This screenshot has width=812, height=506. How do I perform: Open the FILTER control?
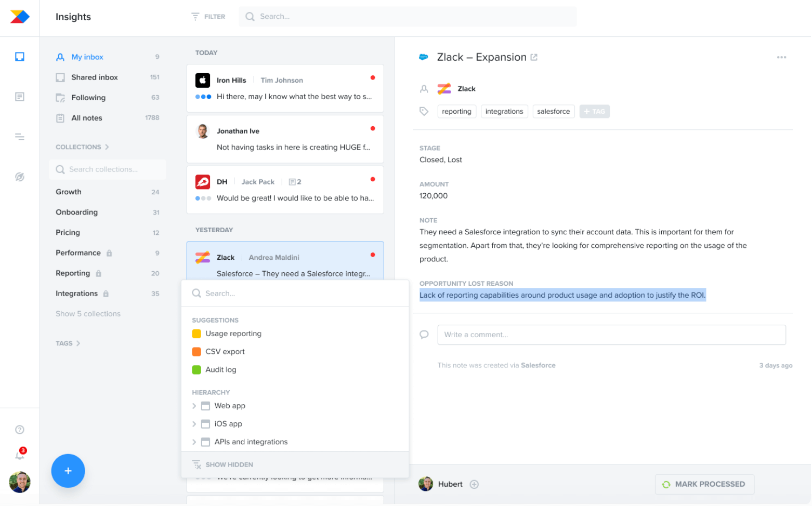(208, 17)
